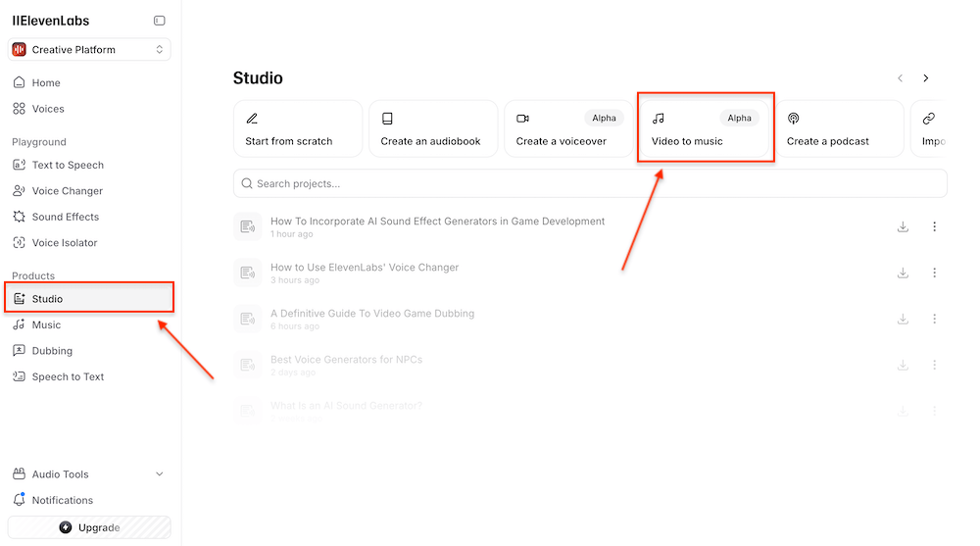This screenshot has width=980, height=546.
Task: Select Voice Isolator in the sidebar
Action: (x=65, y=243)
